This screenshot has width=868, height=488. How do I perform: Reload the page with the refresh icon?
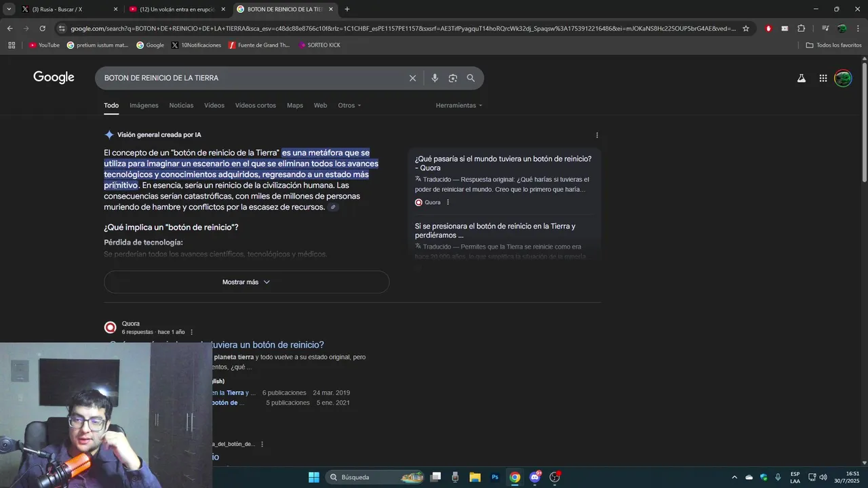click(x=42, y=28)
